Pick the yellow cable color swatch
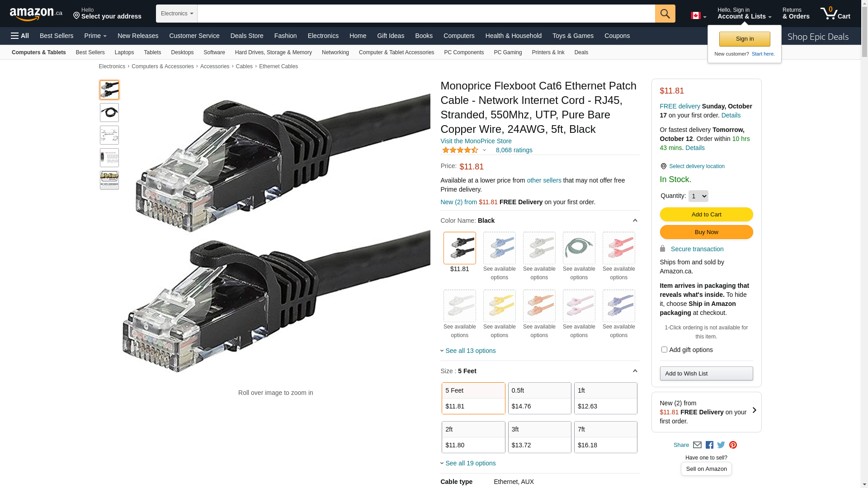 point(499,306)
